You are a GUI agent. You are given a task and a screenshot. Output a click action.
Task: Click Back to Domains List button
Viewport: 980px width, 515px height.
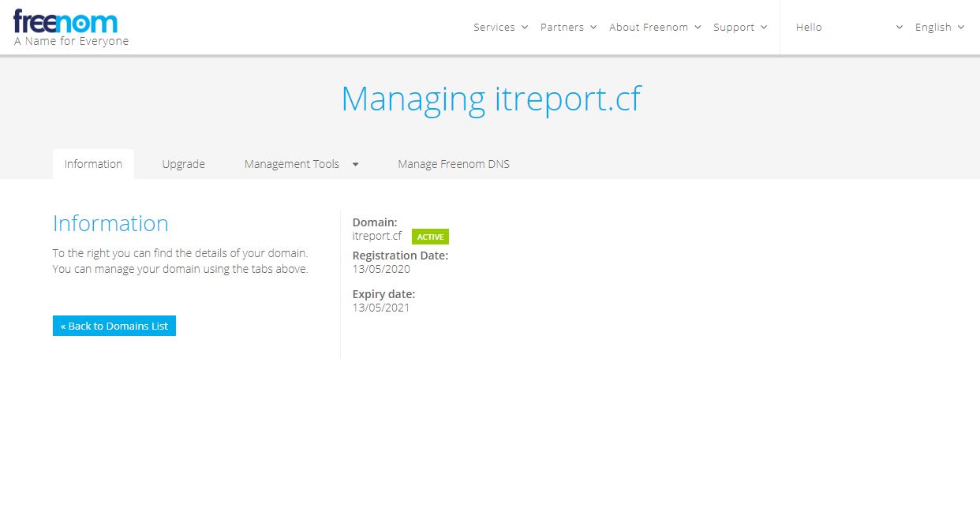(x=114, y=326)
